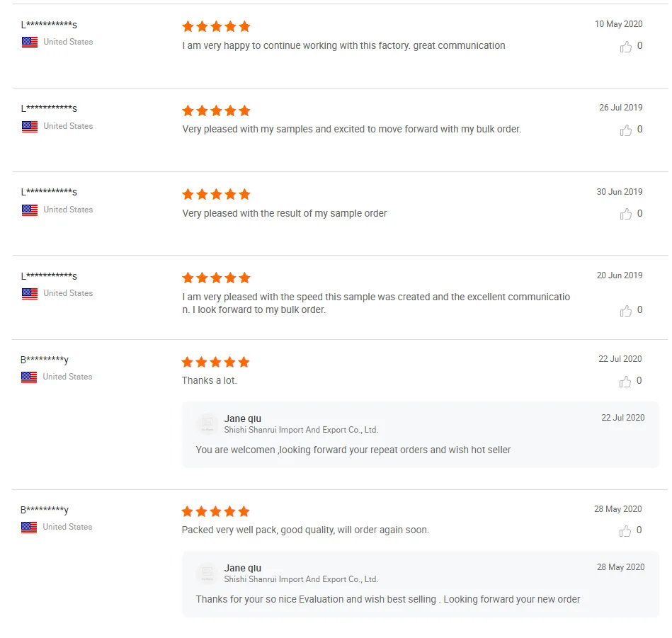Click the flag next to the first B*********y reviewer

click(x=29, y=377)
